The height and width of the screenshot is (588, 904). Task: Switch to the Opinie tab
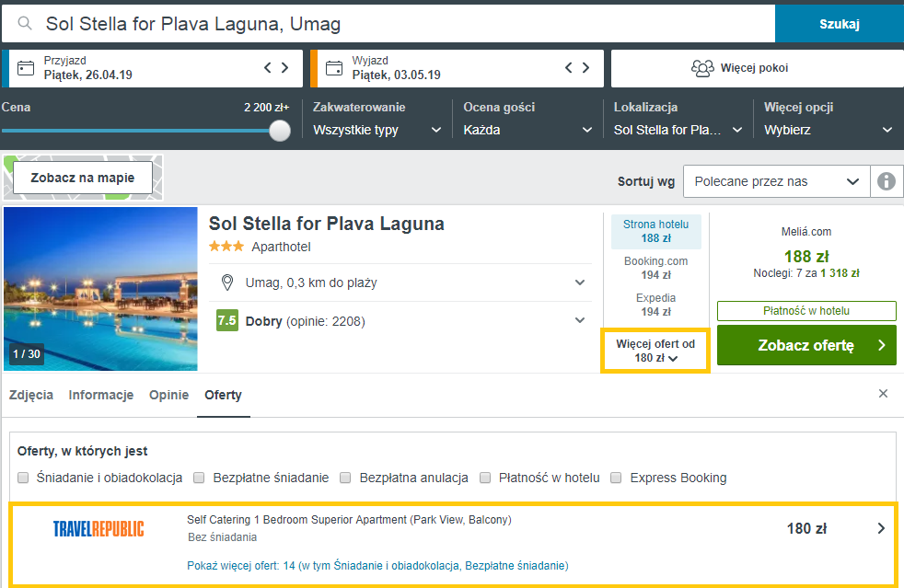tap(169, 396)
